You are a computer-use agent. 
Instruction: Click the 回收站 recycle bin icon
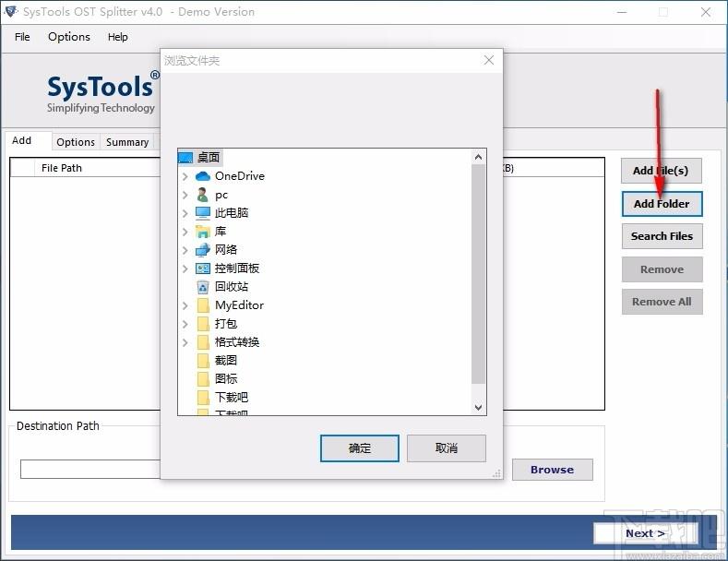tap(203, 287)
